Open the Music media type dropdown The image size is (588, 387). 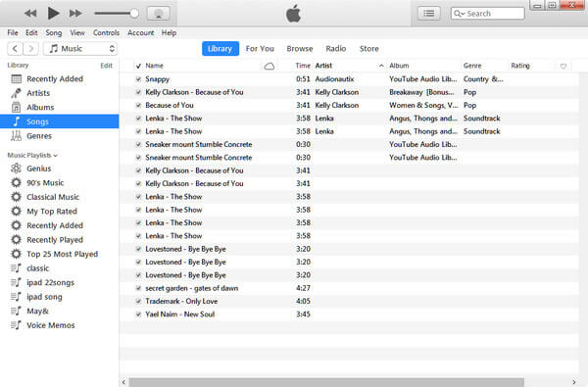(80, 49)
